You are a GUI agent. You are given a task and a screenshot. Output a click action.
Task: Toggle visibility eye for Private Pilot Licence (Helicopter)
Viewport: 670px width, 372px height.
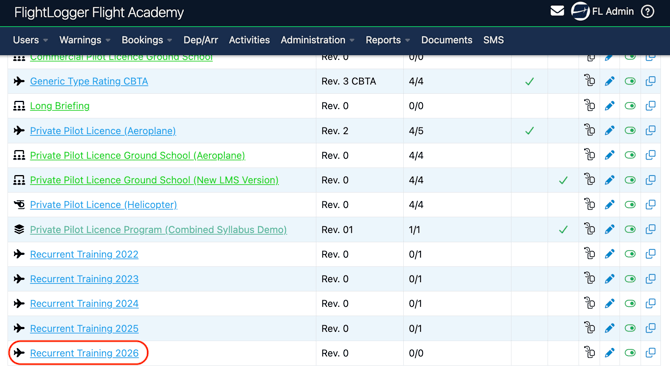tap(630, 205)
